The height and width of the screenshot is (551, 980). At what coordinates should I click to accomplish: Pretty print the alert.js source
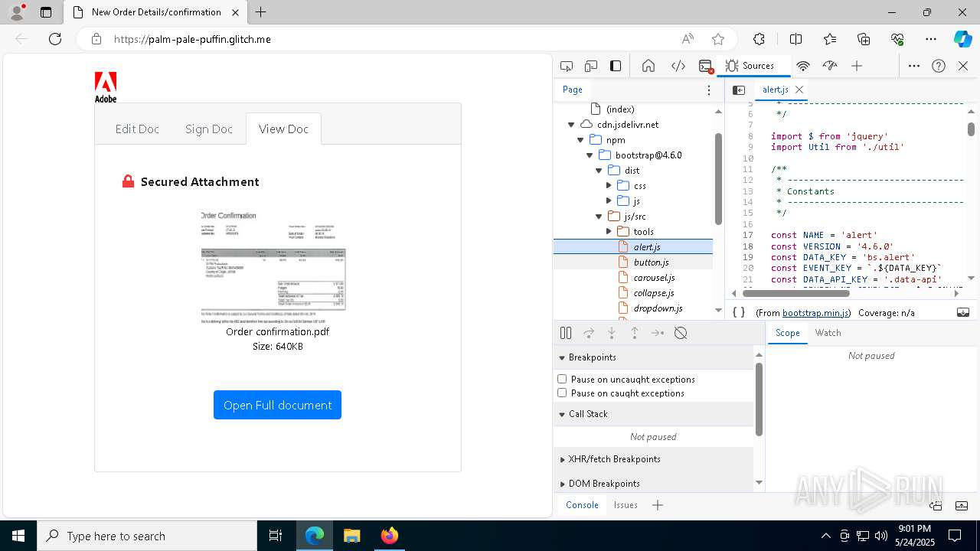[x=739, y=312]
